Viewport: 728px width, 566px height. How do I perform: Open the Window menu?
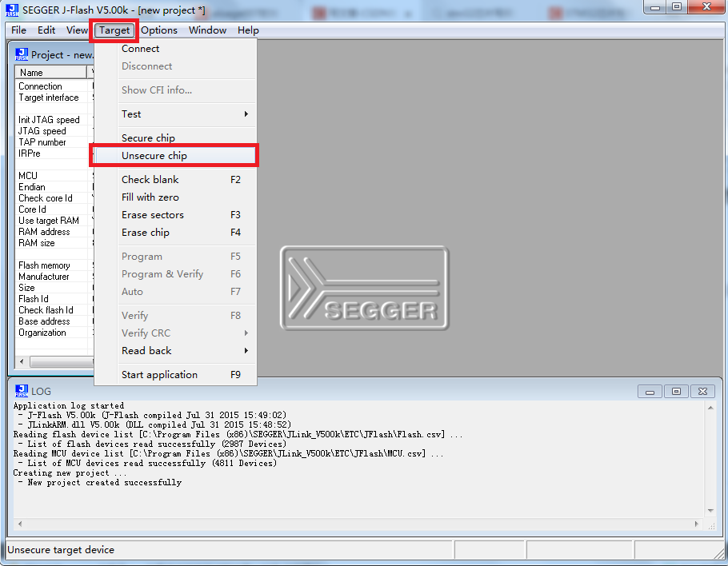click(x=207, y=30)
